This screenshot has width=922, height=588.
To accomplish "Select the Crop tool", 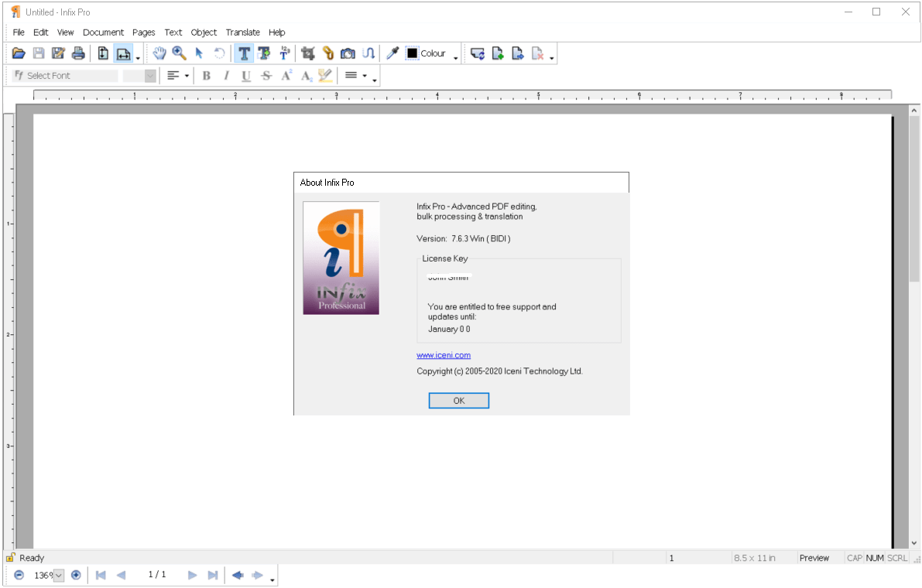I will click(x=308, y=53).
